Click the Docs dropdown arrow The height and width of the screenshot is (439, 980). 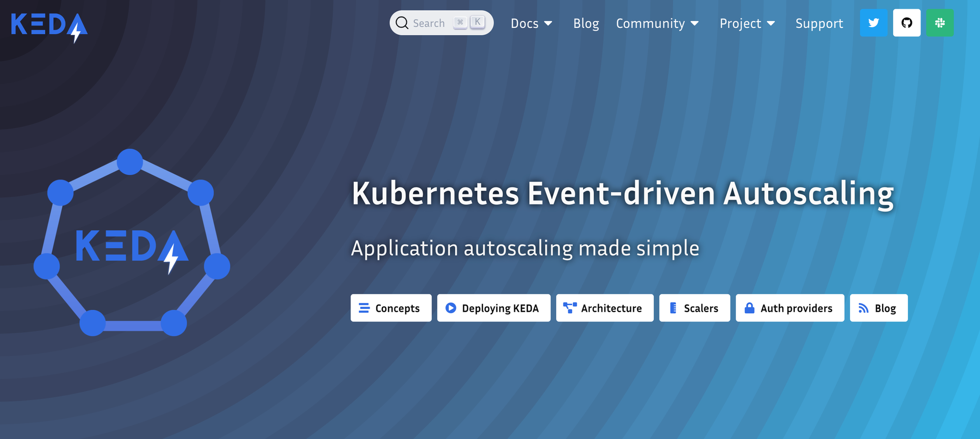pos(548,24)
